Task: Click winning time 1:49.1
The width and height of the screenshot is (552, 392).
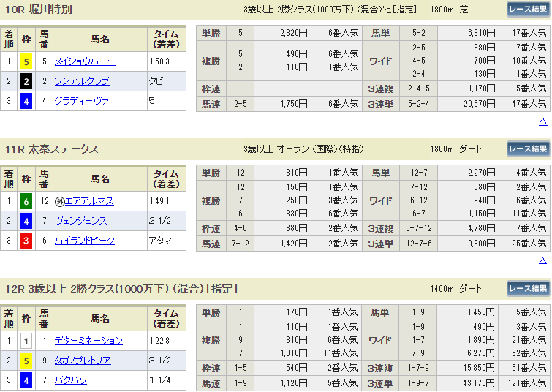Action: tap(160, 201)
